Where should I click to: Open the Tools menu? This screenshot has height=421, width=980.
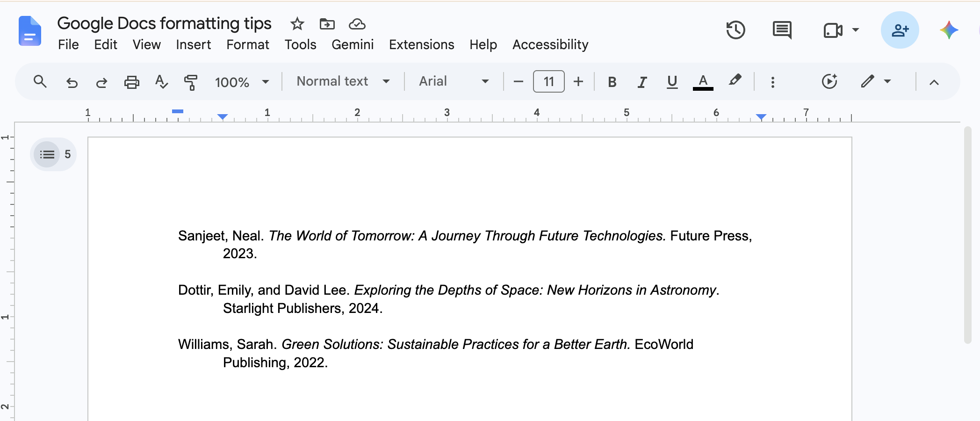300,44
